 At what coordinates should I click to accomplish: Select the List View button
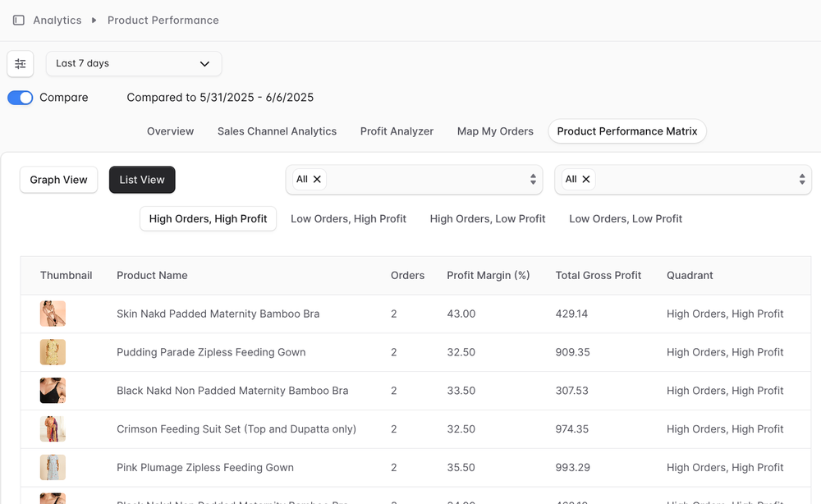point(142,180)
